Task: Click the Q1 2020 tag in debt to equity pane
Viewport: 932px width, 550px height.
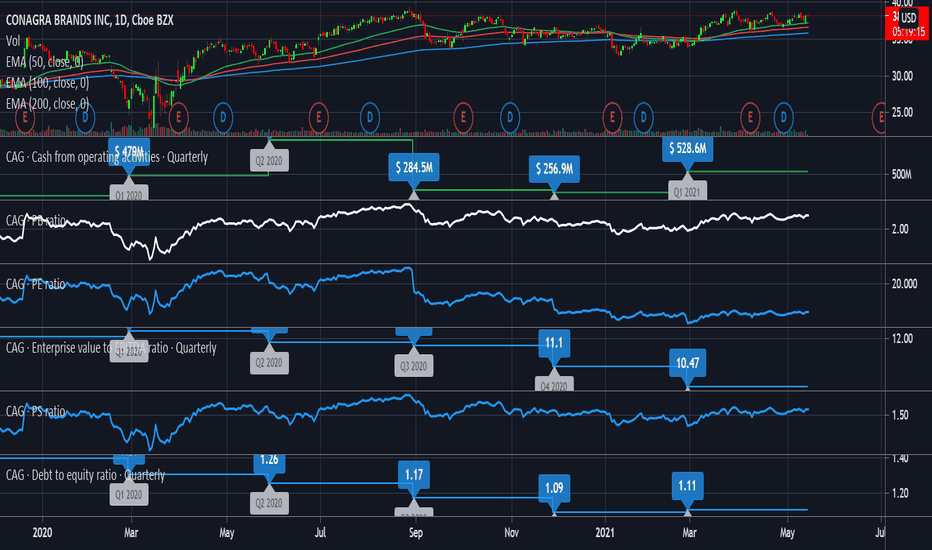Action: pyautogui.click(x=129, y=495)
